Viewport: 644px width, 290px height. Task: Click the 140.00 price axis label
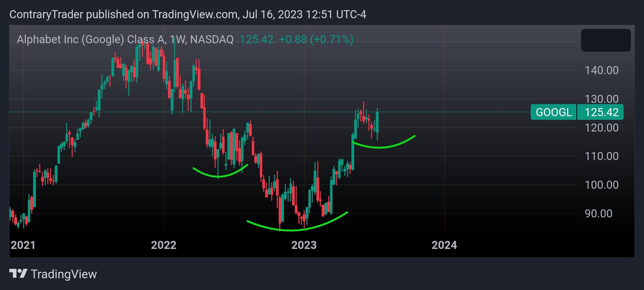click(602, 70)
